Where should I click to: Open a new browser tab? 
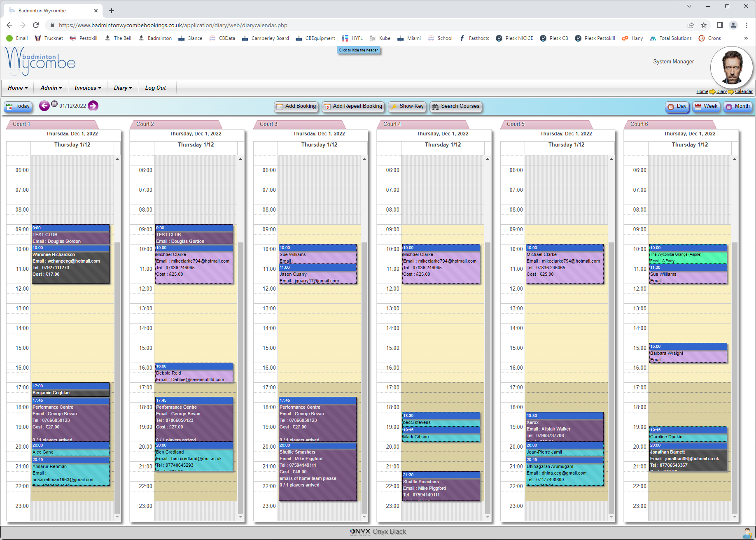[x=112, y=11]
